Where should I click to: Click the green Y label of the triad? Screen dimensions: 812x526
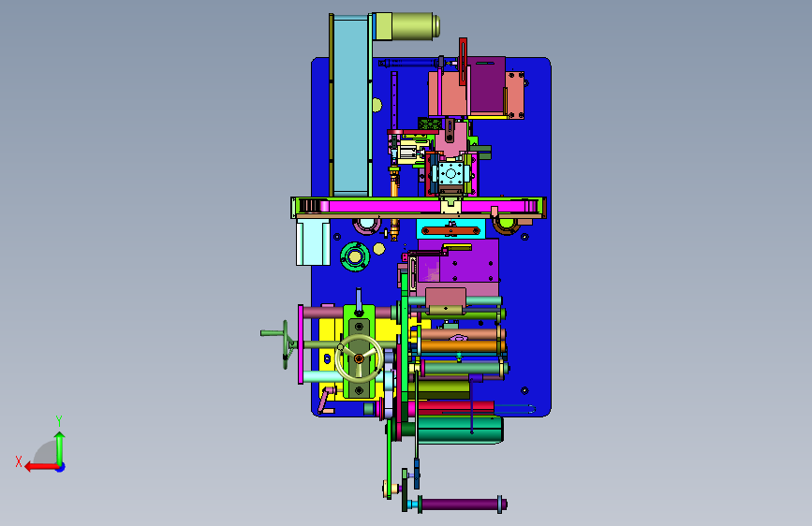59,420
